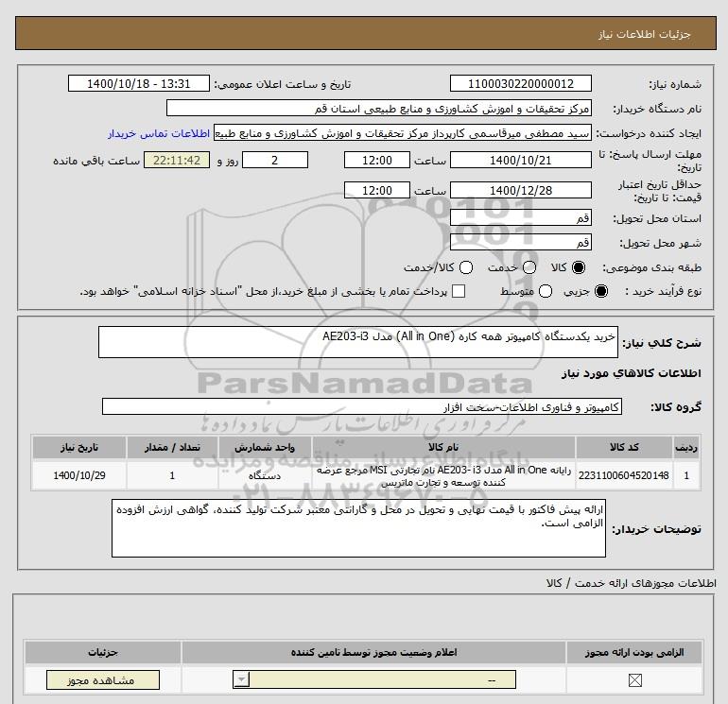This screenshot has width=728, height=704.
Task: Click the remaining time countdown 22:11:42
Action: (177, 160)
